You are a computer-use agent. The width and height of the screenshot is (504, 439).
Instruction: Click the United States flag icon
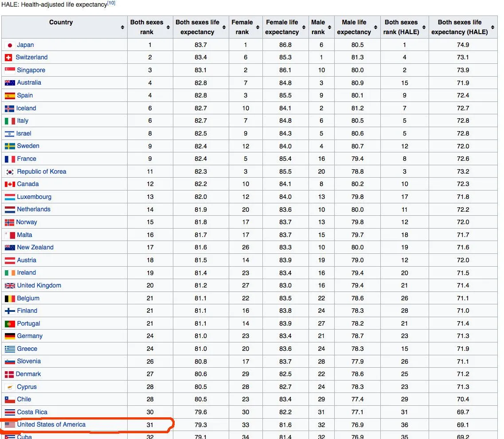click(10, 425)
